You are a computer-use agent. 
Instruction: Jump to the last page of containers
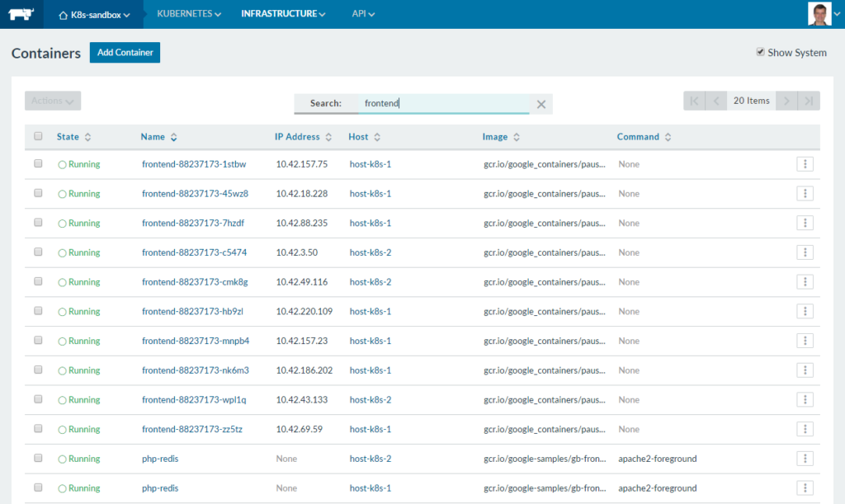click(x=810, y=101)
